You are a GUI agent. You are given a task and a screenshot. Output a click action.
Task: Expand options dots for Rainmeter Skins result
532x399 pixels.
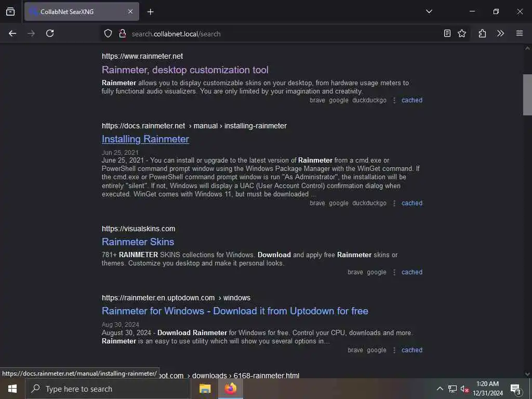click(x=394, y=272)
